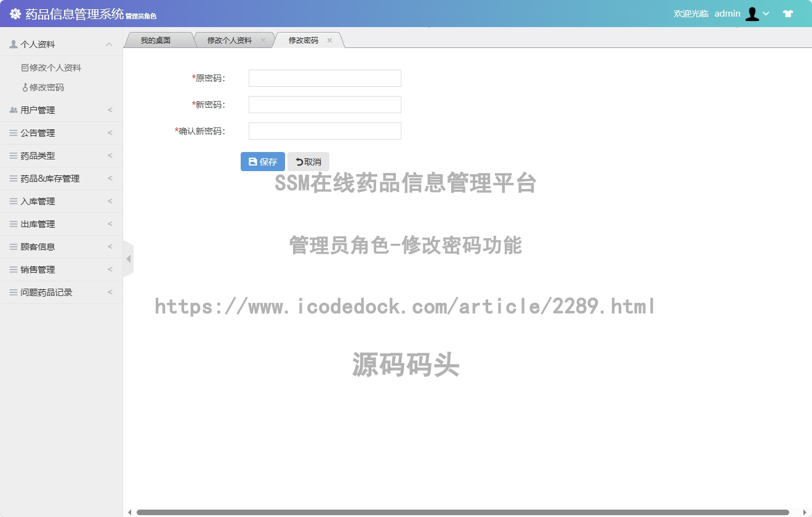Expand the 销售管理 menu arrow
Screen dimensions: 812x517
click(110, 270)
